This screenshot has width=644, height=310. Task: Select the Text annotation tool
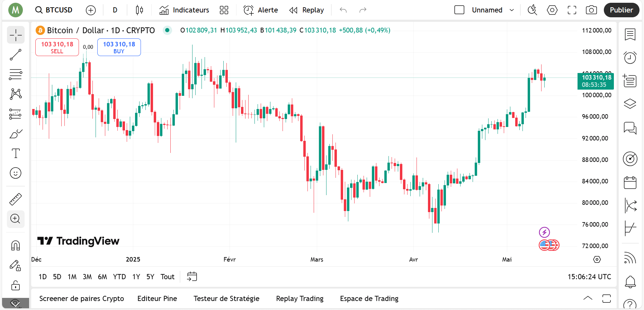pyautogui.click(x=16, y=153)
